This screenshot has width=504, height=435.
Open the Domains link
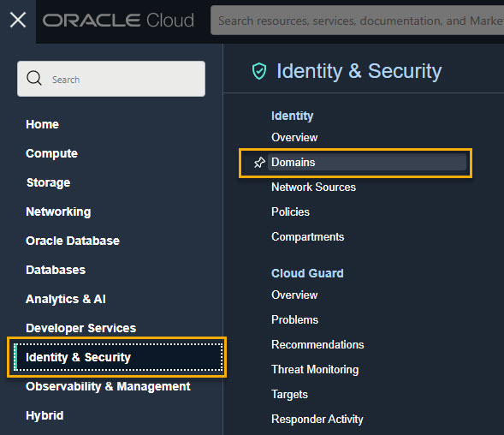pyautogui.click(x=367, y=162)
